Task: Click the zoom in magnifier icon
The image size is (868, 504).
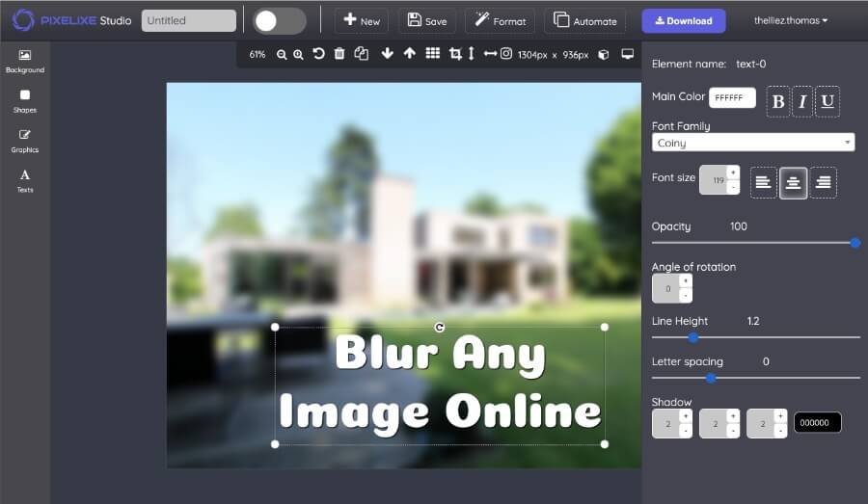Action: pos(299,55)
